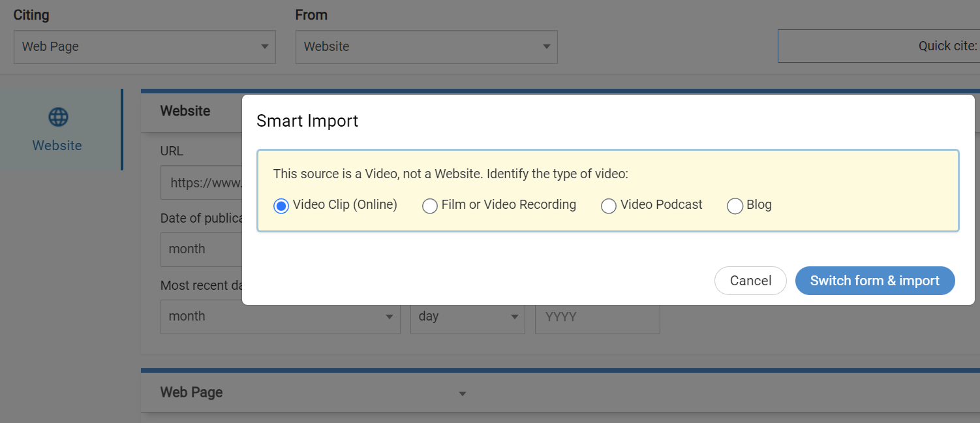
Task: Click the Citing dropdown arrow
Action: [x=264, y=47]
